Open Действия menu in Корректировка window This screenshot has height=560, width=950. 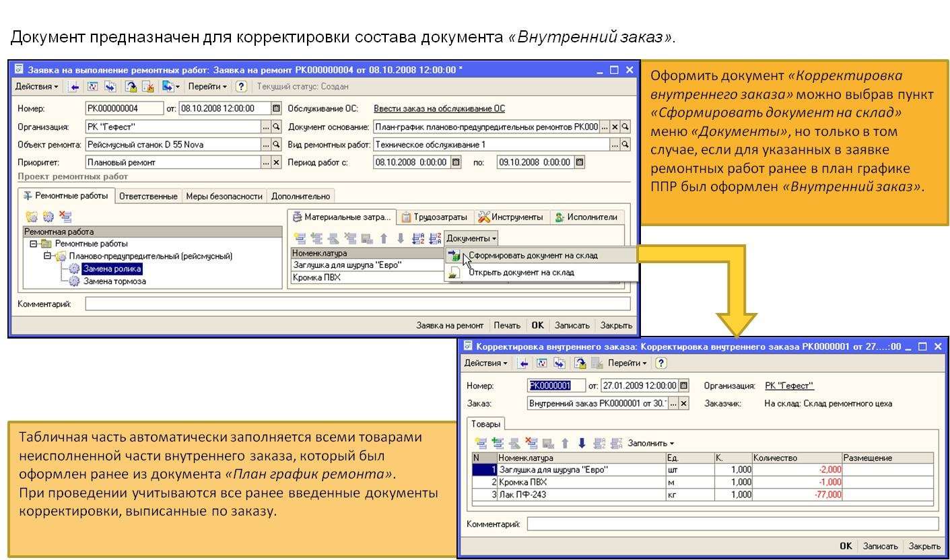coord(486,363)
